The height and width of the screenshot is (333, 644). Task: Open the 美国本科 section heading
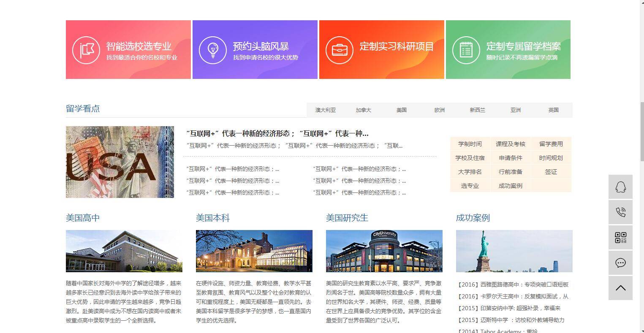pyautogui.click(x=213, y=218)
